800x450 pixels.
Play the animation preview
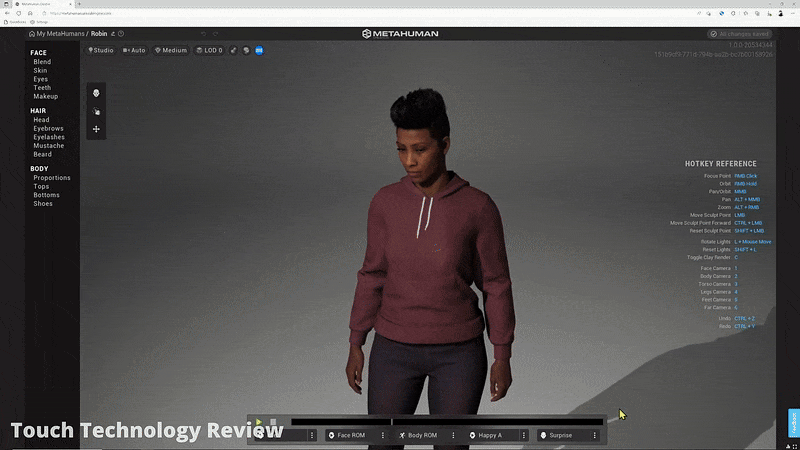[x=259, y=422]
